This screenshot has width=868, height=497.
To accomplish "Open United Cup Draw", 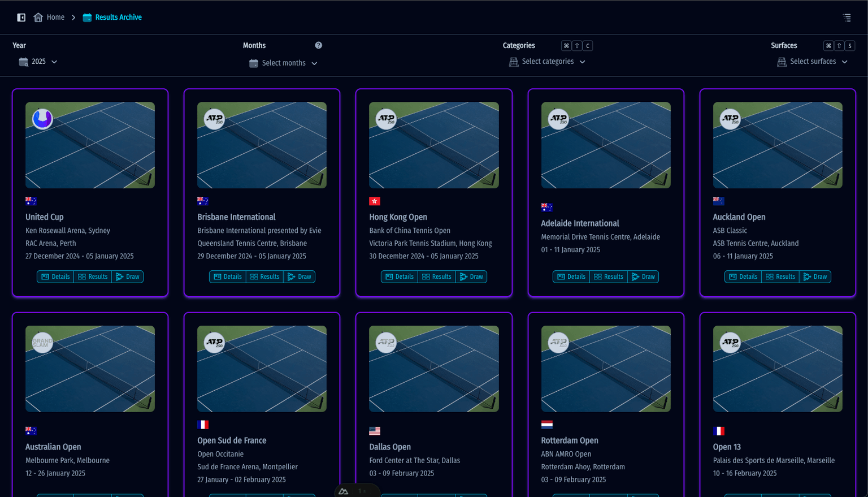I will point(127,276).
